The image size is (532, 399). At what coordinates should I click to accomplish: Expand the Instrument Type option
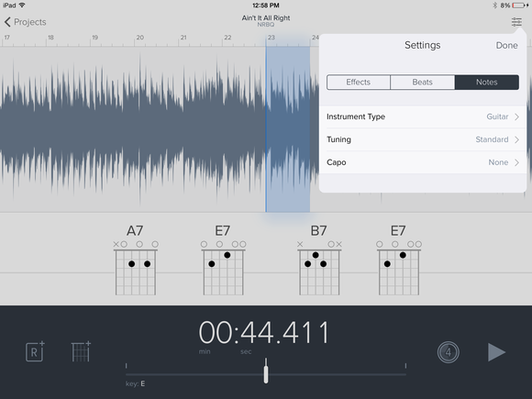pyautogui.click(x=423, y=116)
